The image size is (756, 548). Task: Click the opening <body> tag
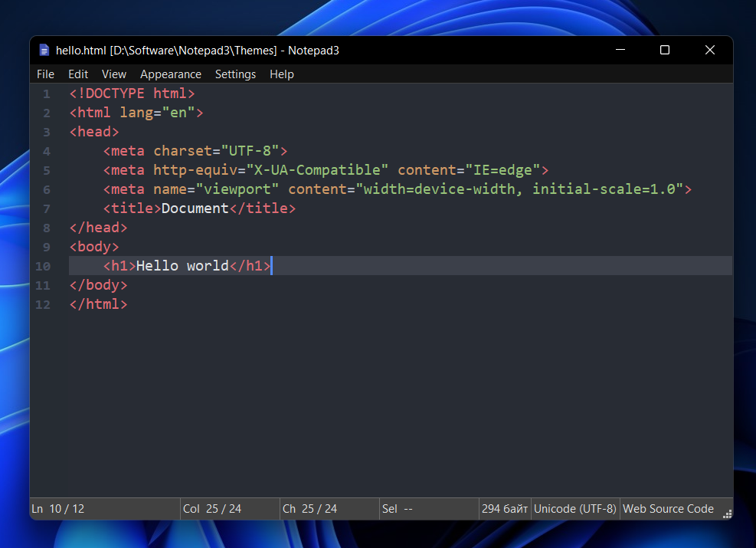tap(94, 247)
